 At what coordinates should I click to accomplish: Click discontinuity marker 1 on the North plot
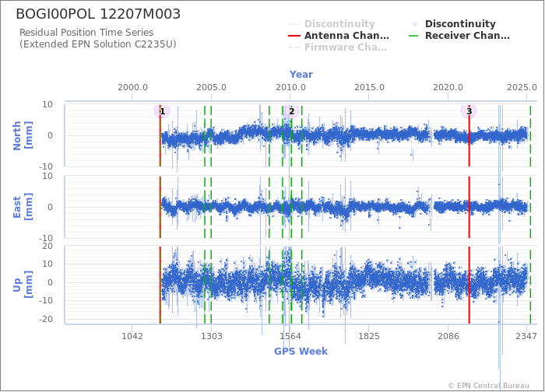click(162, 111)
